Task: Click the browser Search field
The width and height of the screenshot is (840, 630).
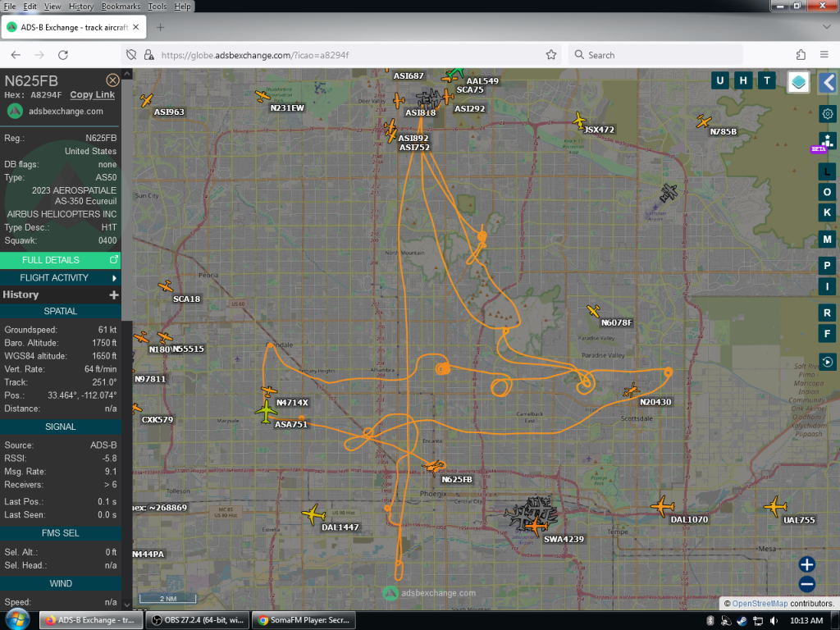Action: pos(655,55)
